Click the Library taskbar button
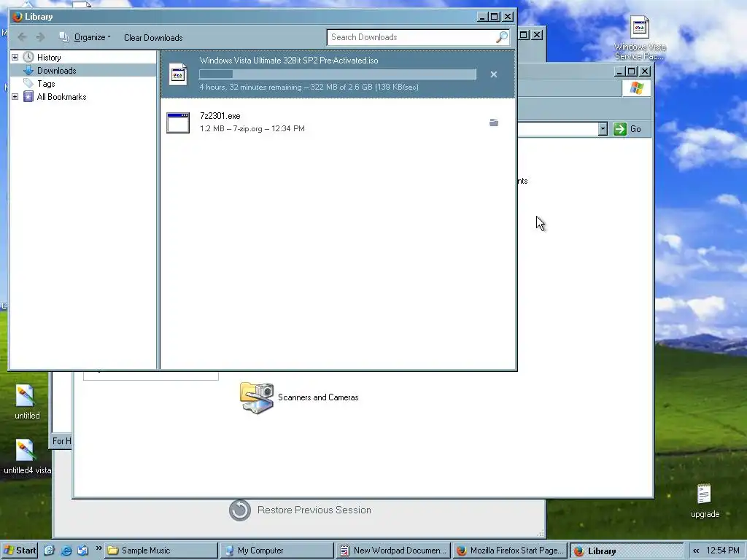This screenshot has width=747, height=560. pos(627,551)
